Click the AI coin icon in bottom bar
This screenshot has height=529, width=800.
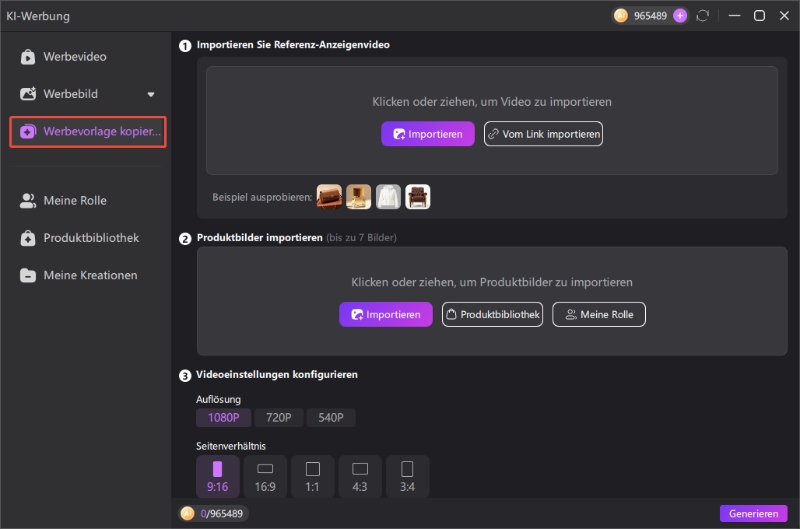pos(188,513)
